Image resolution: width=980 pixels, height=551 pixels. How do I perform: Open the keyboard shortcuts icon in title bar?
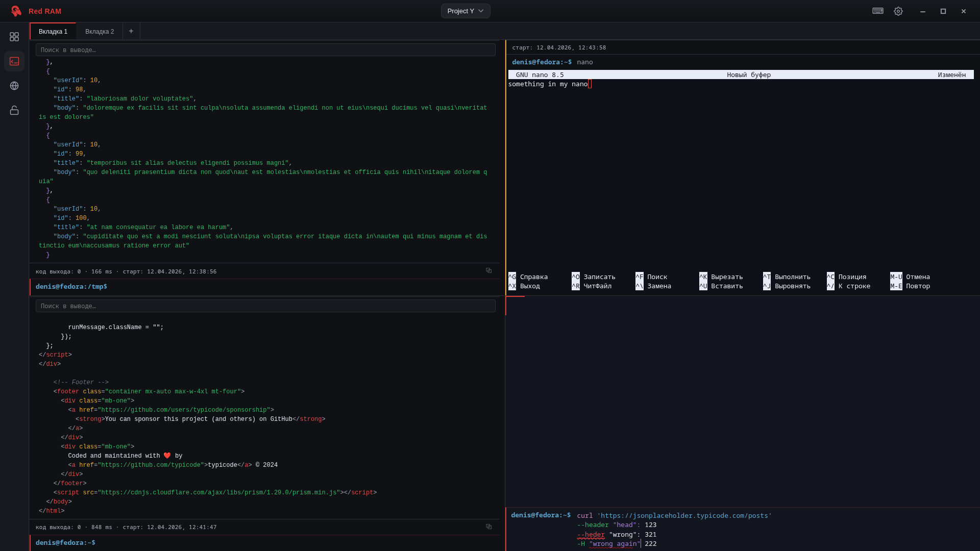(x=878, y=11)
